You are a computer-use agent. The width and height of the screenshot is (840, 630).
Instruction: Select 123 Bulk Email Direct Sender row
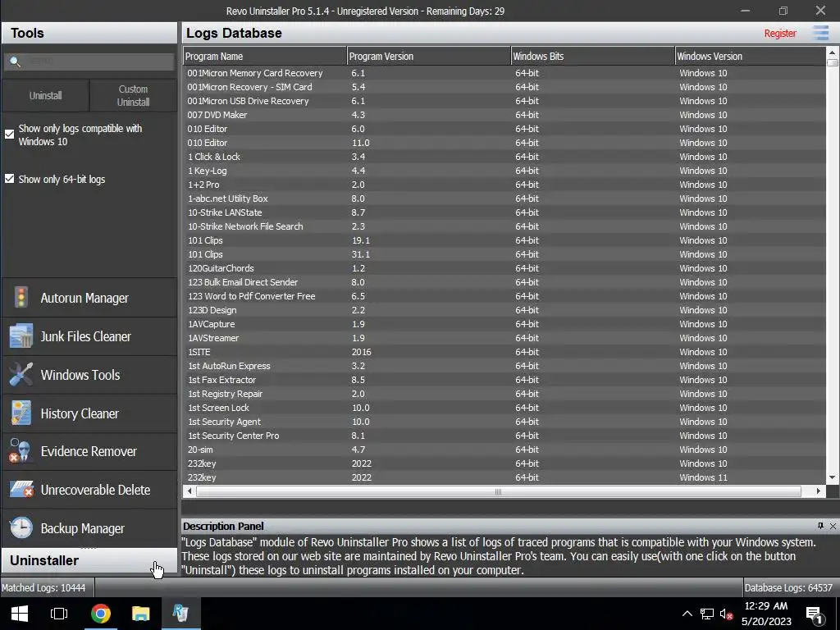coord(504,282)
